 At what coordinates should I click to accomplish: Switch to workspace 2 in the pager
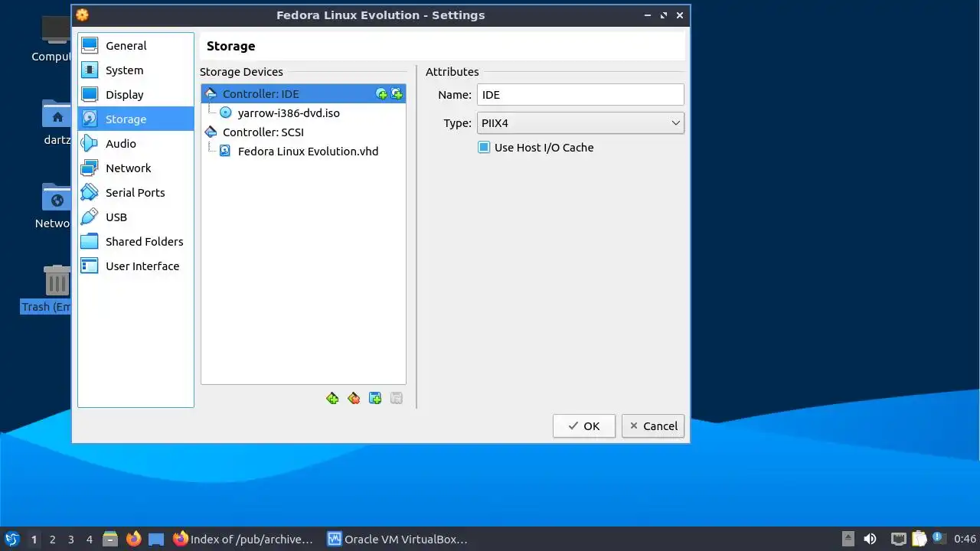point(53,540)
